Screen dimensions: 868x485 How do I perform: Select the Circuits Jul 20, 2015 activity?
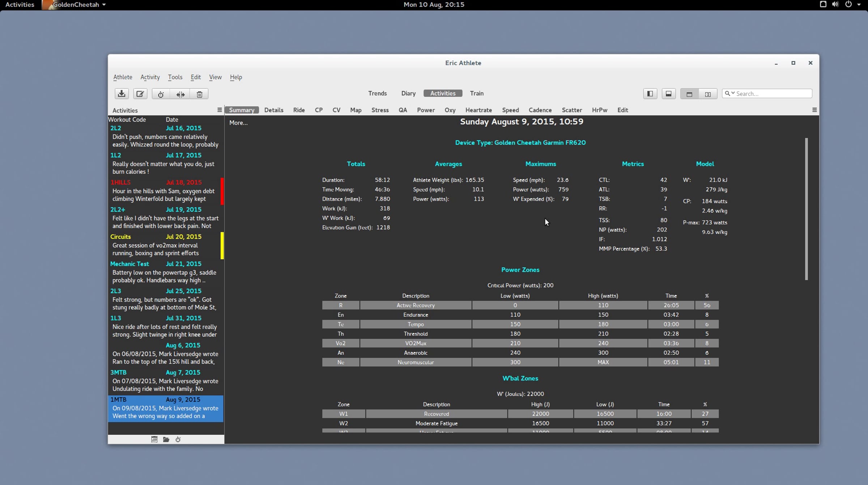(166, 245)
